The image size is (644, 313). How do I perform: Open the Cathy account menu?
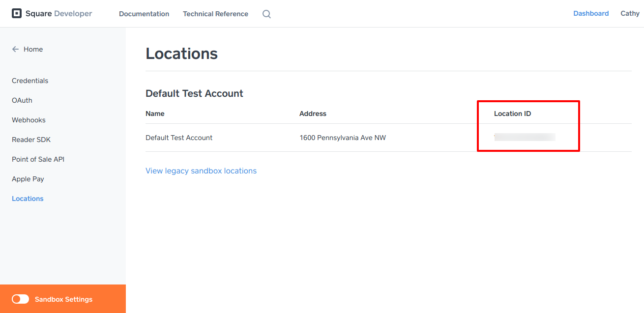click(x=630, y=13)
